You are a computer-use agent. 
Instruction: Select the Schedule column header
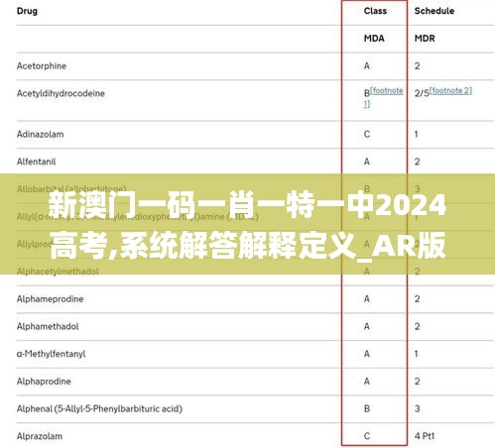tap(434, 11)
